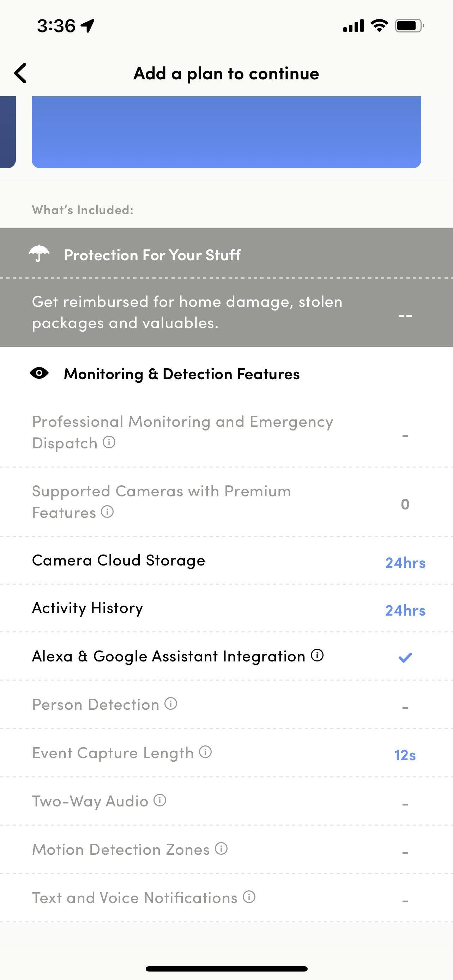Image resolution: width=453 pixels, height=980 pixels.
Task: Tap the previous plan card edge
Action: click(x=7, y=132)
